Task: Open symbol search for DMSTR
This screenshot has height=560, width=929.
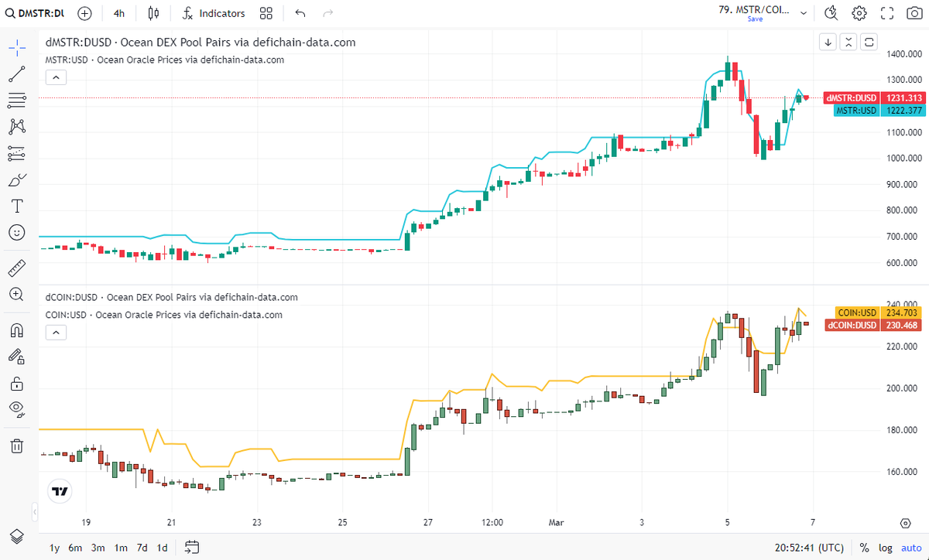Action: click(x=36, y=13)
